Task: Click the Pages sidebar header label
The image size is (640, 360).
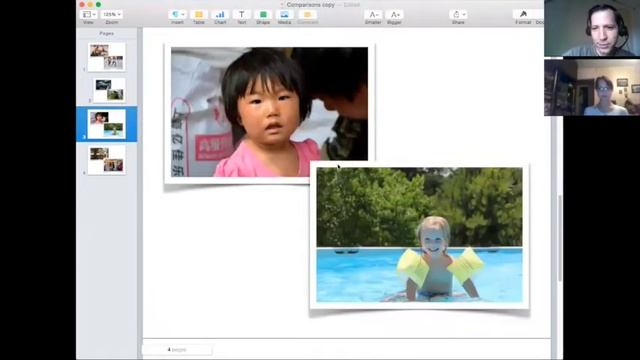Action: coord(107,33)
